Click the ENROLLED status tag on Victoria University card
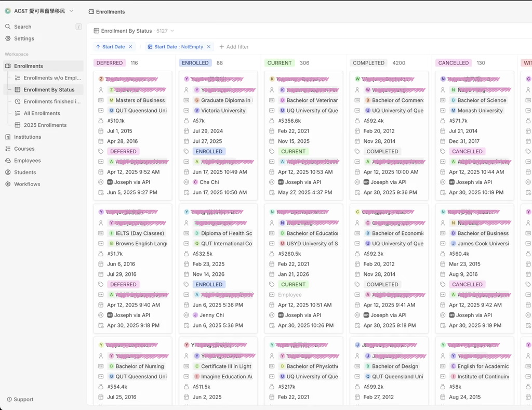 point(209,151)
